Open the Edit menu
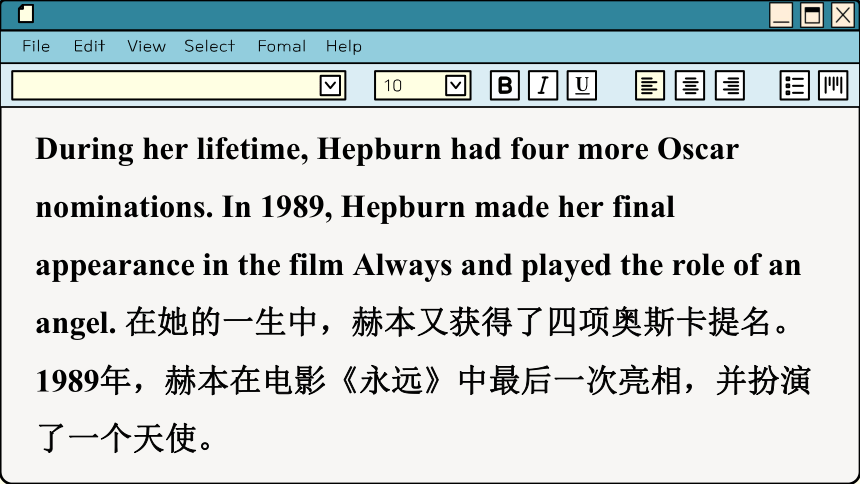This screenshot has height=484, width=860. pos(89,46)
